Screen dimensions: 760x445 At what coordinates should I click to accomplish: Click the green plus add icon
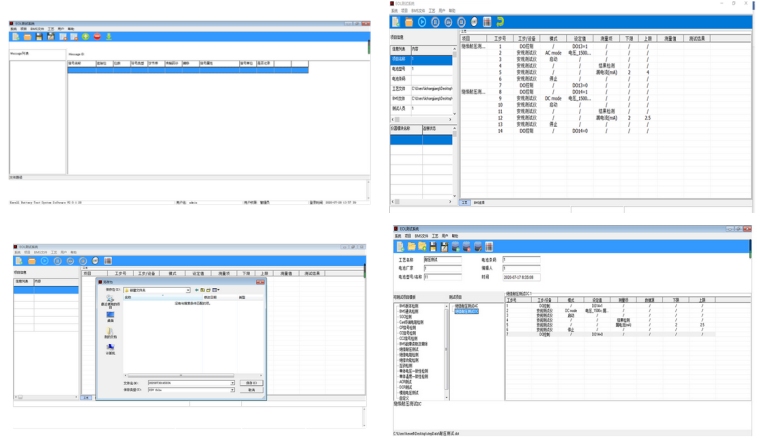click(x=86, y=37)
